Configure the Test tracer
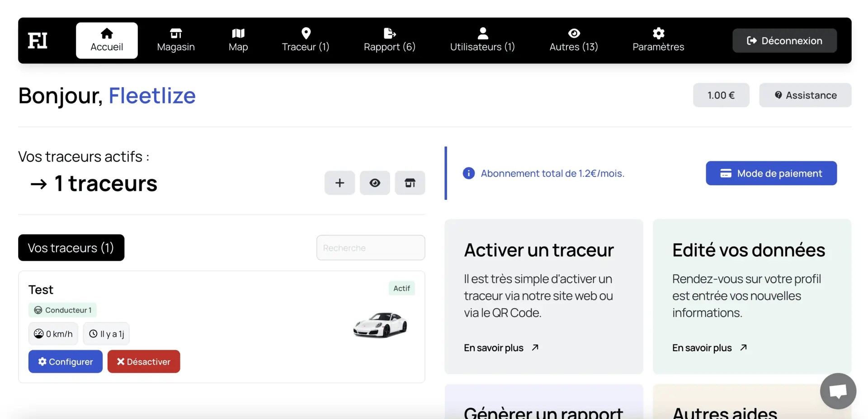The image size is (868, 419). [66, 362]
